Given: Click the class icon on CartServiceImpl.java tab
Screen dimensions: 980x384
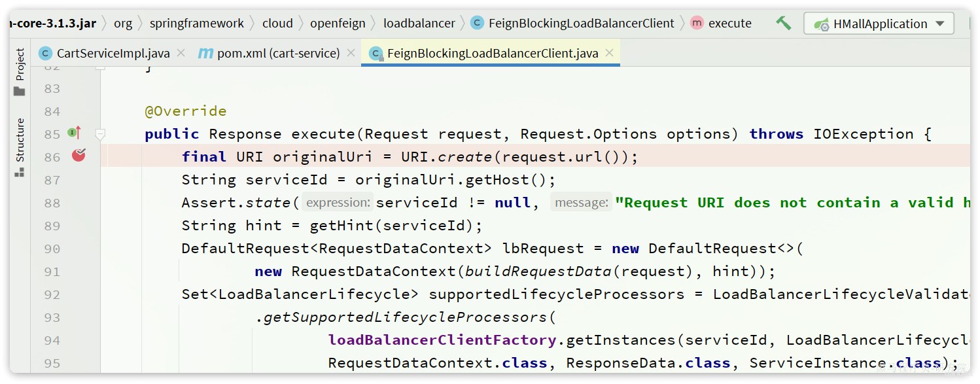Looking at the screenshot, I should click(45, 54).
